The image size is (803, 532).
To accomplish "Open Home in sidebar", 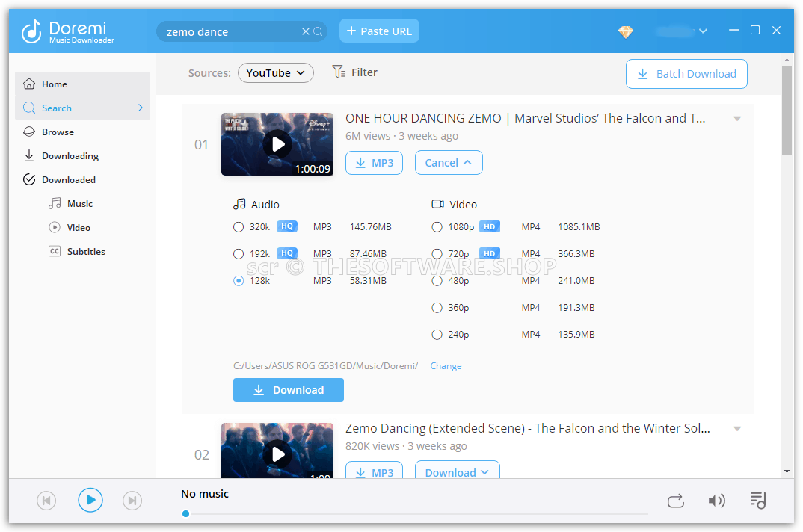I will [x=82, y=84].
